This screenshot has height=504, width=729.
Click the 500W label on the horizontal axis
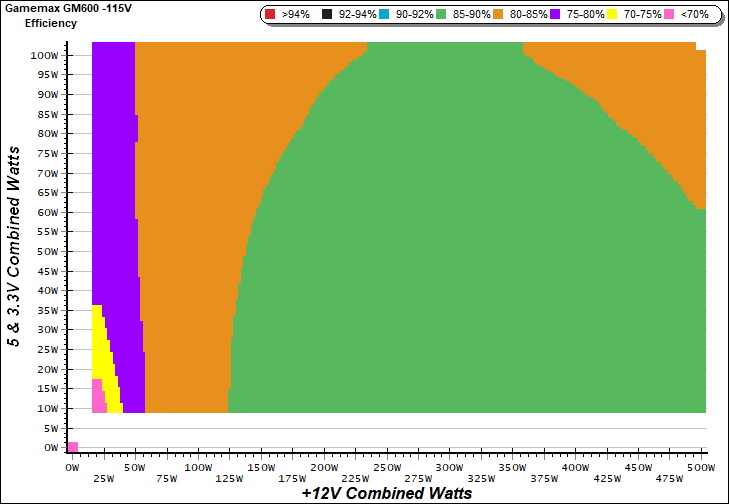pyautogui.click(x=702, y=468)
